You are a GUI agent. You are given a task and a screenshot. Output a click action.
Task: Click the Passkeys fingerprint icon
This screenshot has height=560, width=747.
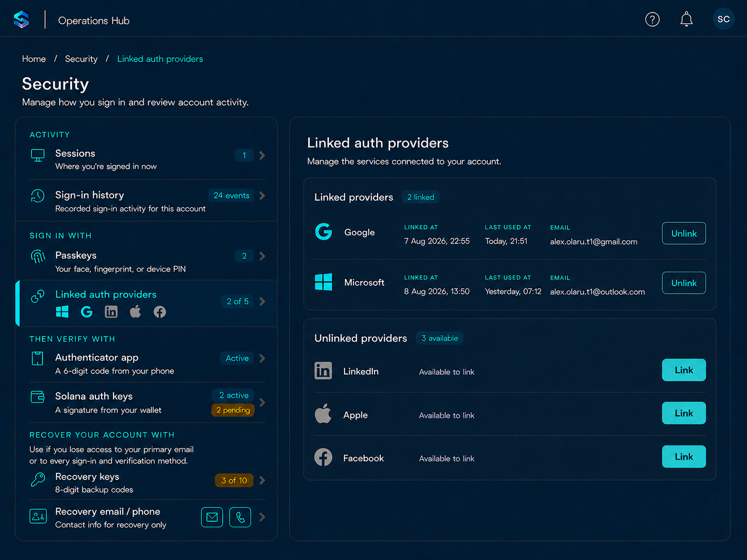(38, 256)
